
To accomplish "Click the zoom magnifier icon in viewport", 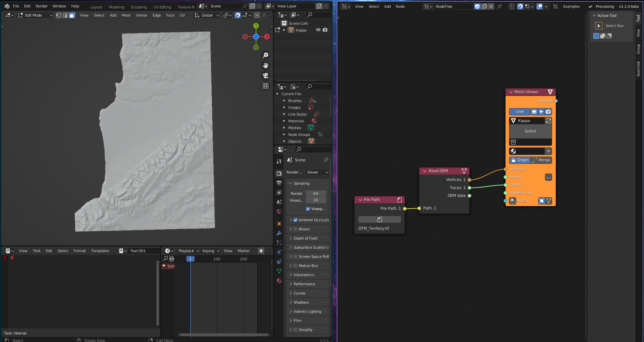I will coord(266,55).
